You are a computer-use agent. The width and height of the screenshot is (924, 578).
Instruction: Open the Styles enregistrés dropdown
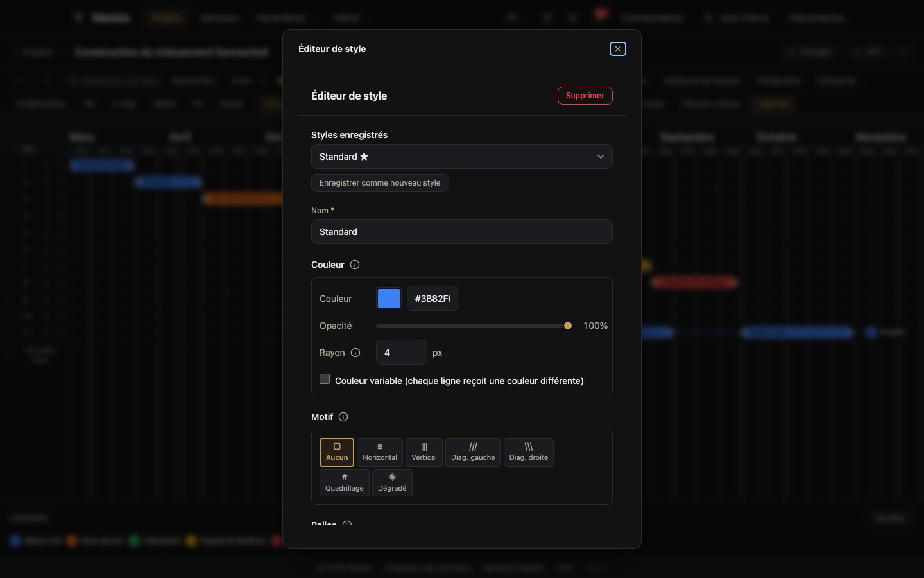[x=462, y=157]
